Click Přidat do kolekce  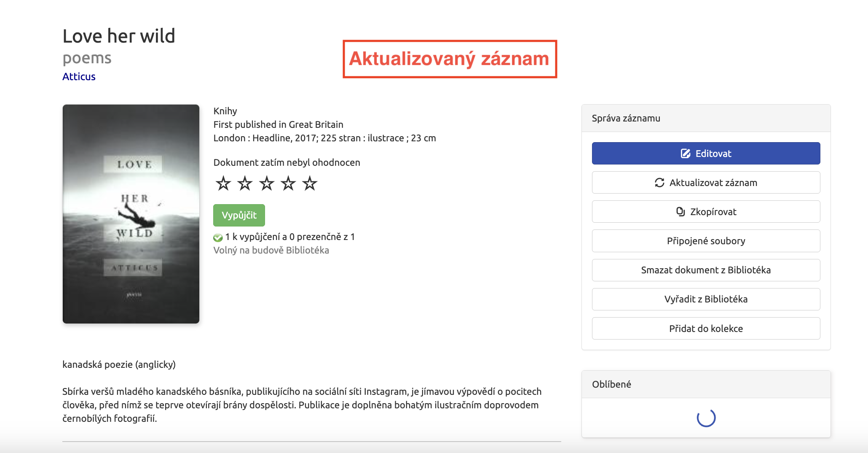[x=706, y=329]
